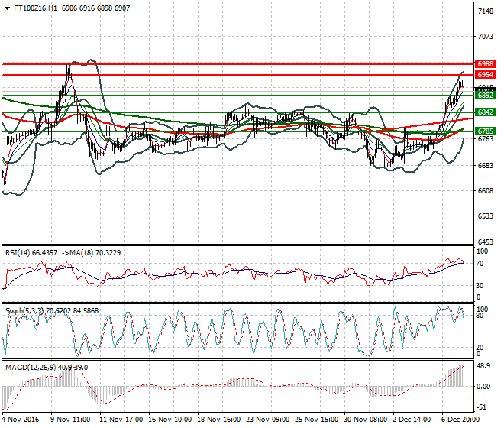
Task: Click the triangle arrow beside FT100Z16 symbol
Action: [7, 8]
